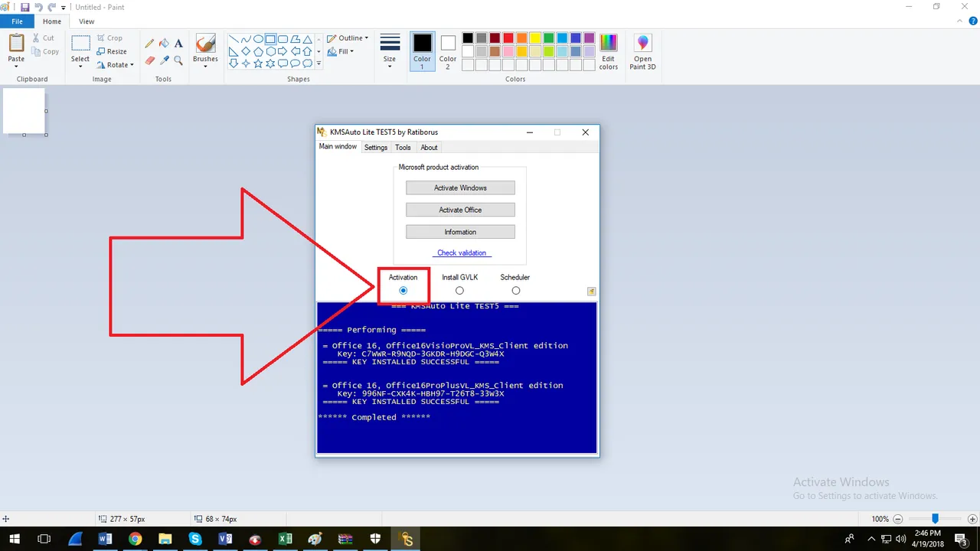
Task: Select the Rounded rectangle shape
Action: click(283, 39)
